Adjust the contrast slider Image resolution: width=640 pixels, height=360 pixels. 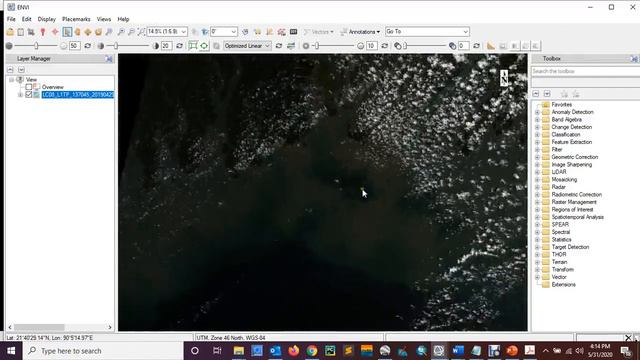(x=116, y=46)
